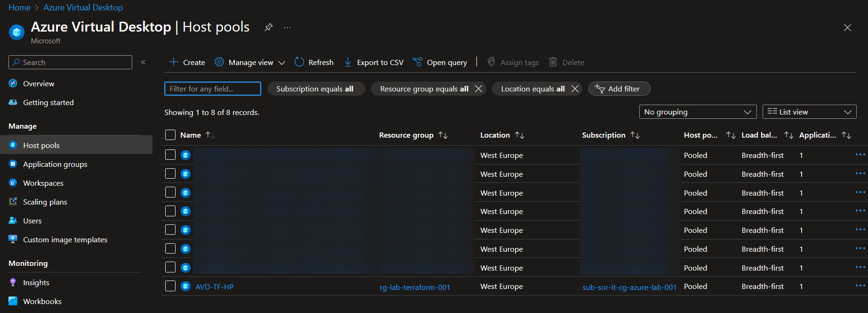Click the Add filter button
This screenshot has height=313, width=868.
tap(619, 89)
